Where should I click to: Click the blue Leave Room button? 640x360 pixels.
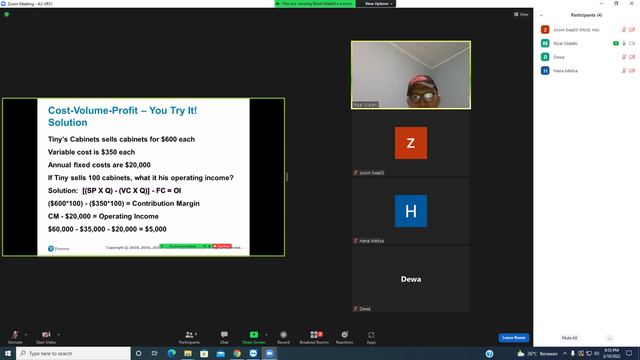click(x=513, y=338)
